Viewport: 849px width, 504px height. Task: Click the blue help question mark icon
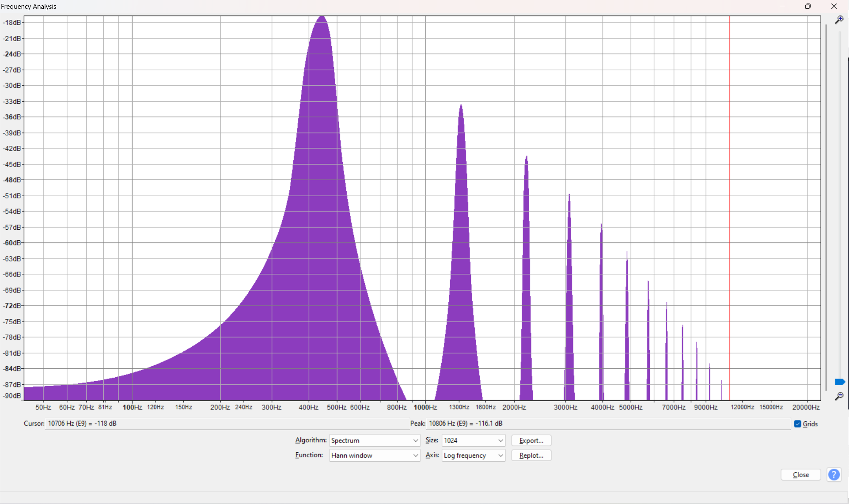[834, 474]
